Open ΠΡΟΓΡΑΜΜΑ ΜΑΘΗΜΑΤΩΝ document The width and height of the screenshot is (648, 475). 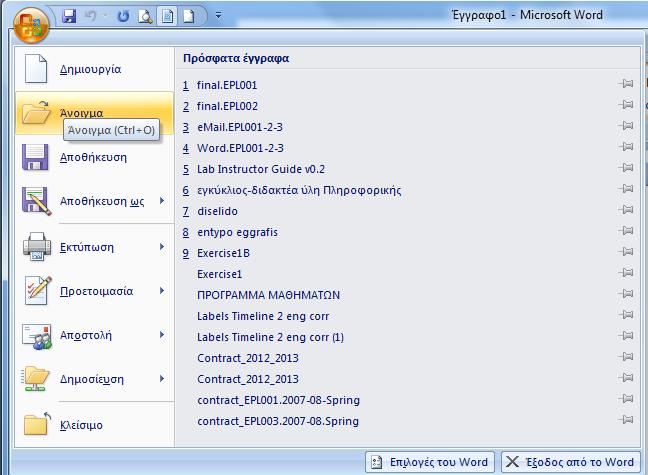coord(268,295)
